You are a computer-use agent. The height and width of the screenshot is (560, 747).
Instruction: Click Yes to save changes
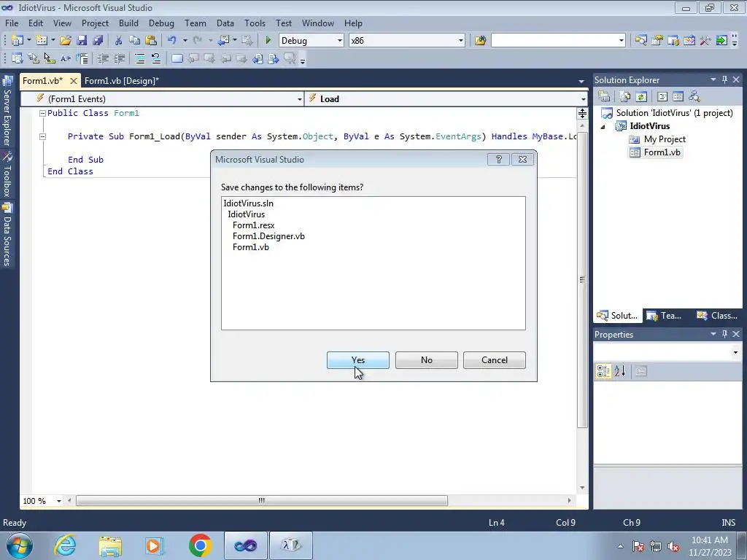pos(357,360)
